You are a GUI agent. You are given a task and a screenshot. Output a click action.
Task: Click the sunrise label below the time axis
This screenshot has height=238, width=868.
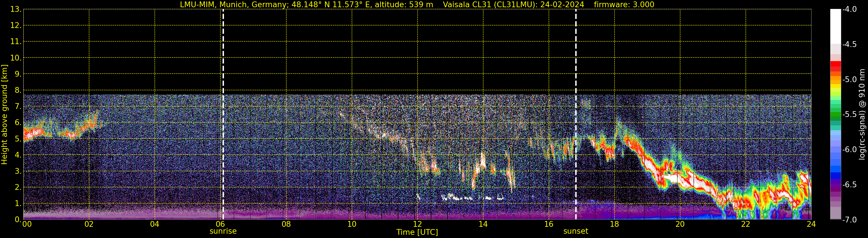pos(223,231)
